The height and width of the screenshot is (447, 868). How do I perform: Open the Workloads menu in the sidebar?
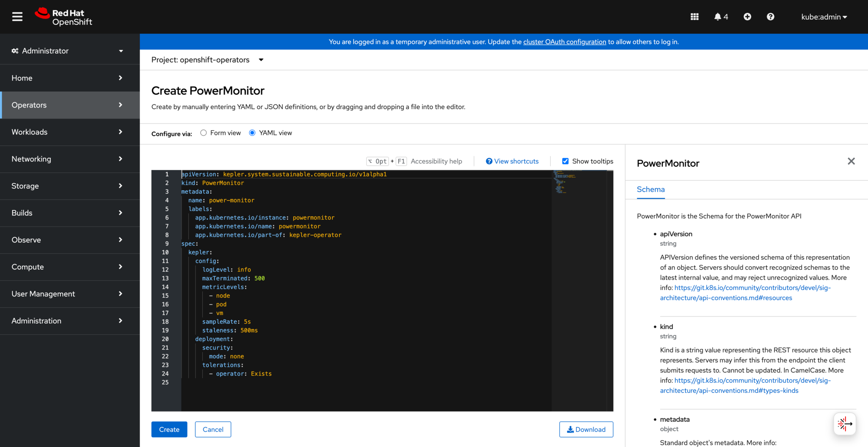coord(29,132)
